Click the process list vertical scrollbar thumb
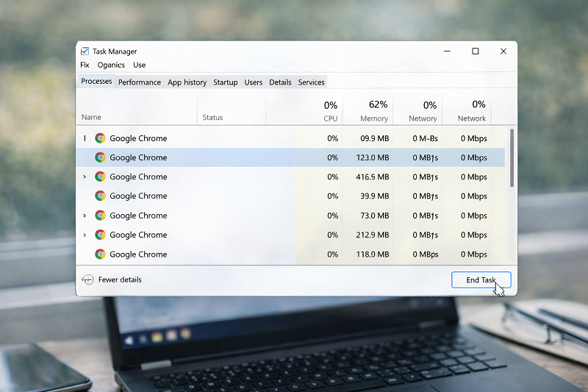 pos(512,158)
